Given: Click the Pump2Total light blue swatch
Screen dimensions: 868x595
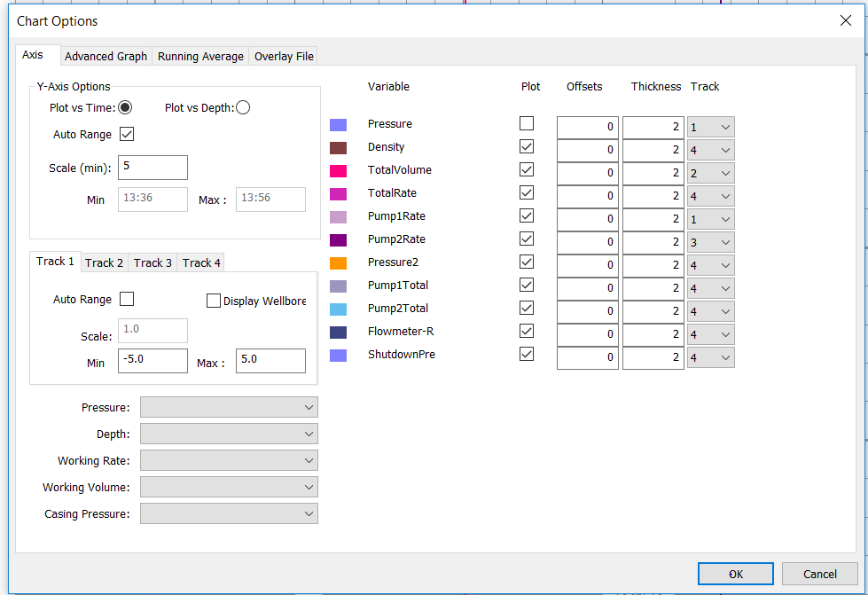Looking at the screenshot, I should [338, 309].
